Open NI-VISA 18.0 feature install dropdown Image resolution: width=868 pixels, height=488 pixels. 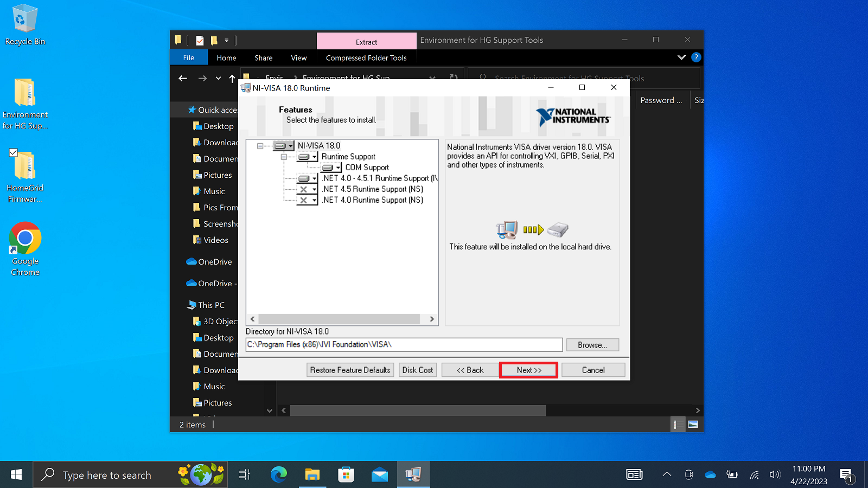(x=283, y=146)
